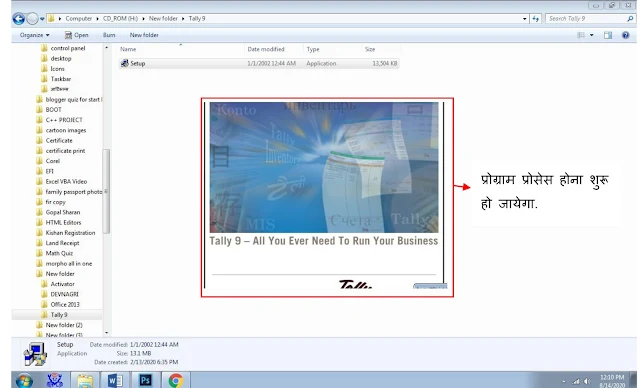640x388 pixels.
Task: Click the change view icon
Action: pos(581,35)
